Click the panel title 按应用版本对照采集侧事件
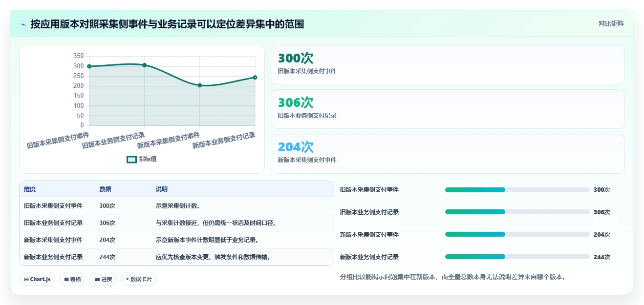The height and width of the screenshot is (305, 644). coord(167,24)
